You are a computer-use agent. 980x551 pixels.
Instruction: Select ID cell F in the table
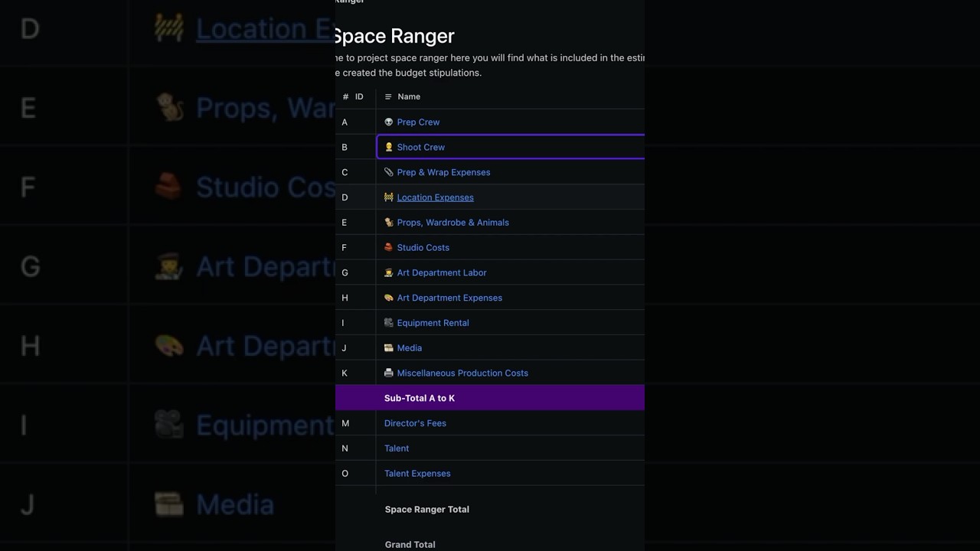(355, 248)
